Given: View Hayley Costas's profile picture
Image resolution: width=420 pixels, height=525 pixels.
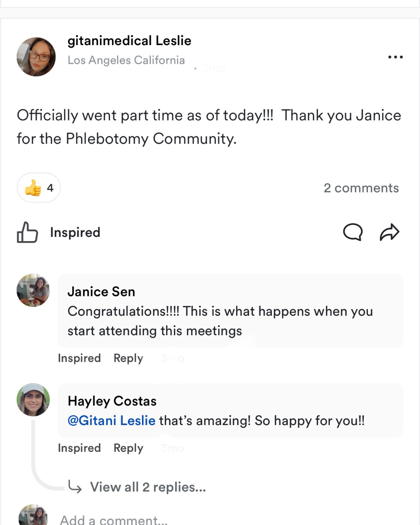Looking at the screenshot, I should 33,400.
